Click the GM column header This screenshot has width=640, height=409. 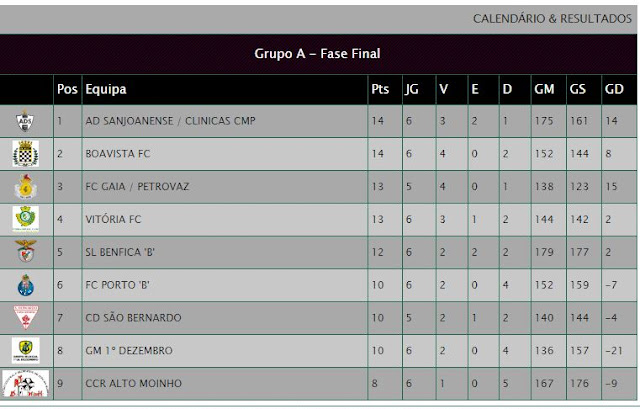(x=544, y=89)
